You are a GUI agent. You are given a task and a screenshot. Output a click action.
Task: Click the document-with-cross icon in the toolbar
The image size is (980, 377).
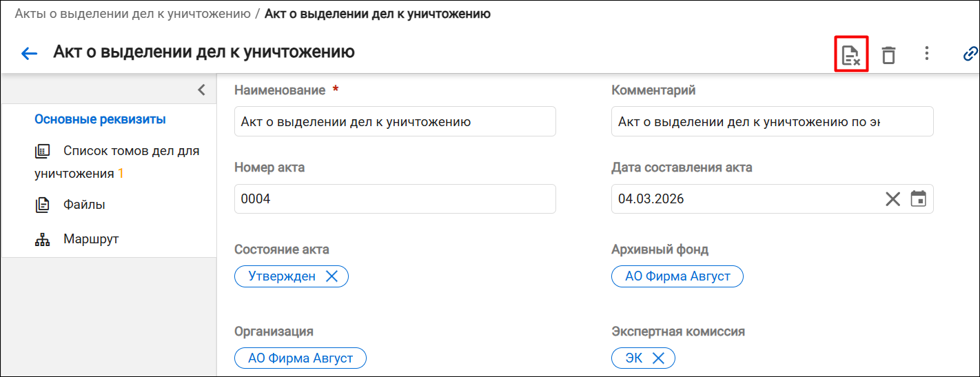pos(851,54)
